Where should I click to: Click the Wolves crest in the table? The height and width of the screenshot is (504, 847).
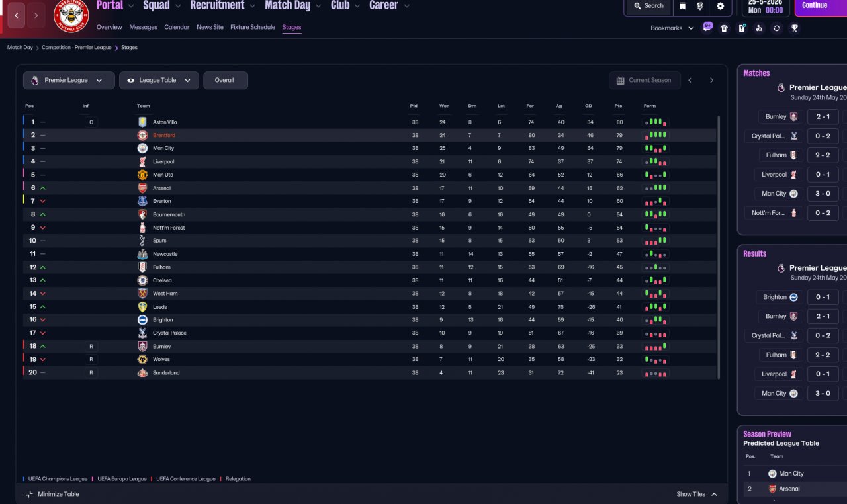142,359
